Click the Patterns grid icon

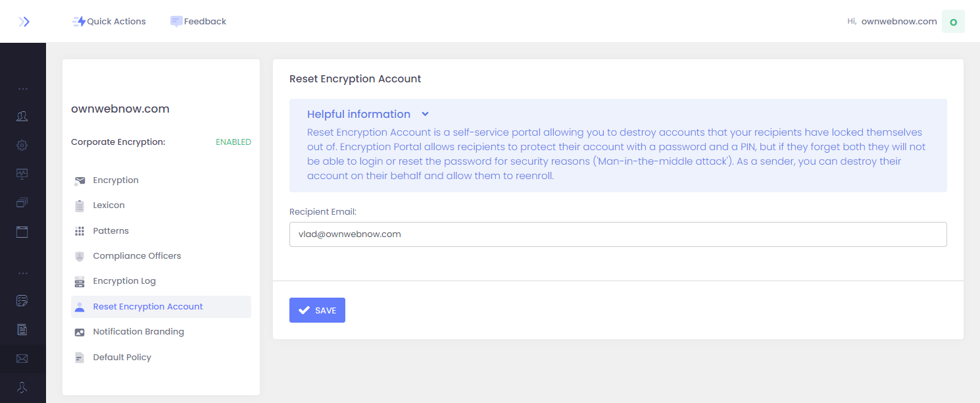tap(80, 230)
